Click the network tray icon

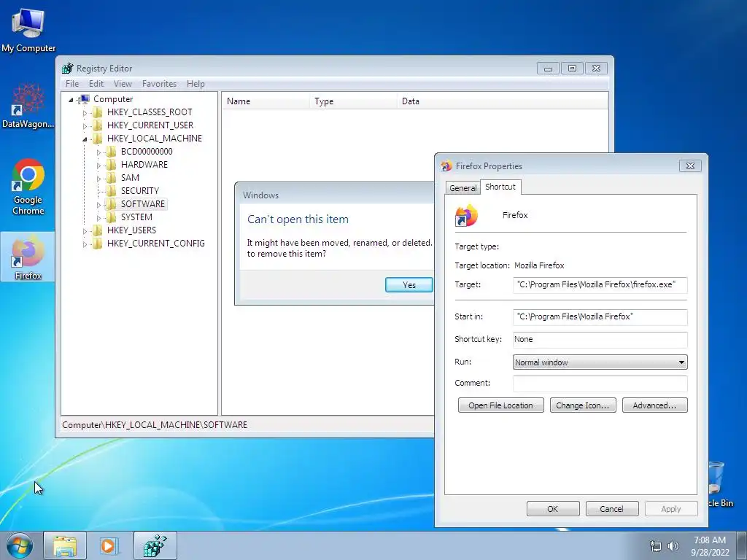click(x=656, y=546)
